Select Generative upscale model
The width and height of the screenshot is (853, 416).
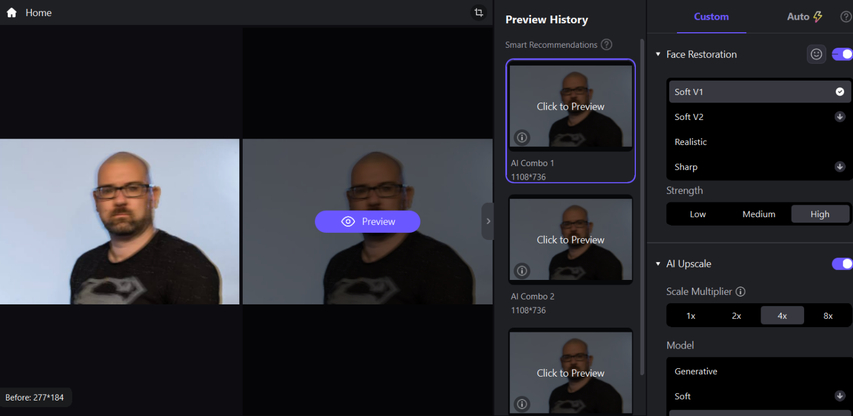pos(759,371)
